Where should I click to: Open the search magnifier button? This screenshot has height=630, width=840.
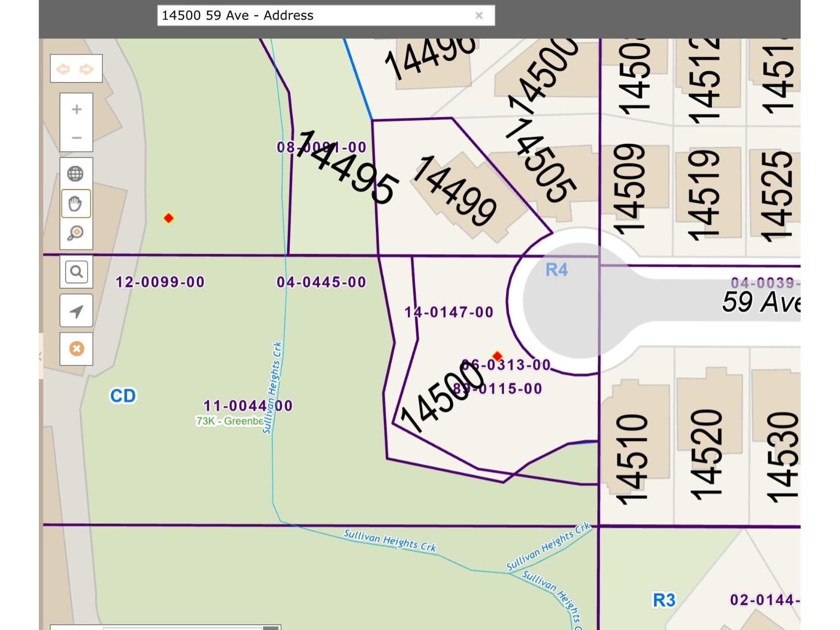[76, 271]
